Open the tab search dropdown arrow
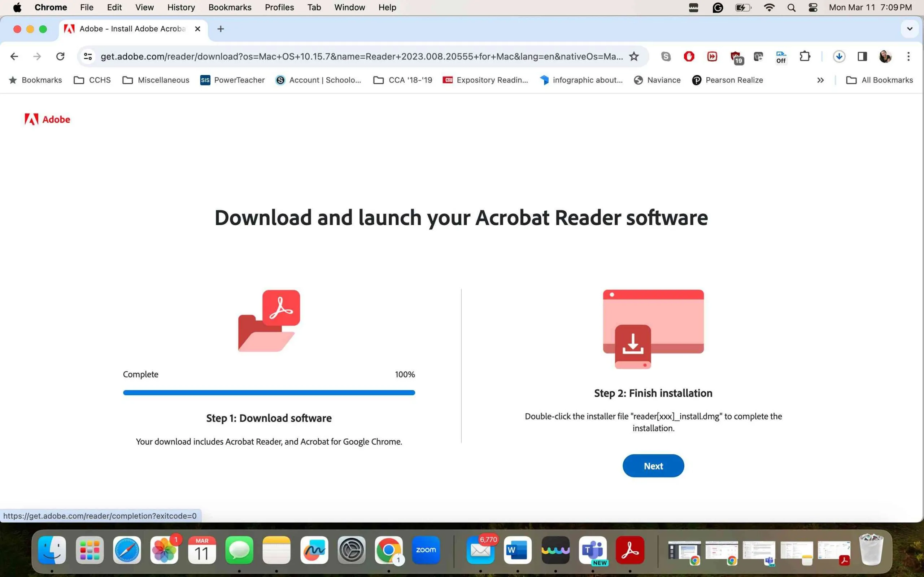 pos(910,28)
